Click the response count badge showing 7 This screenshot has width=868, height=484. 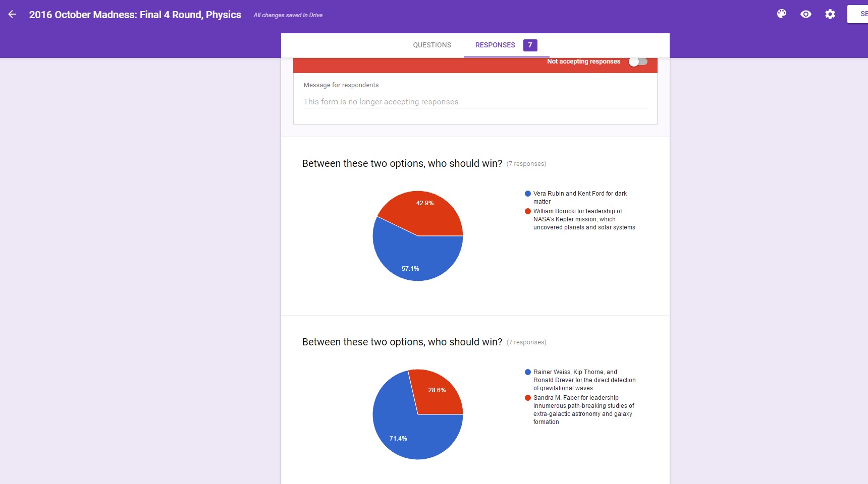click(530, 45)
